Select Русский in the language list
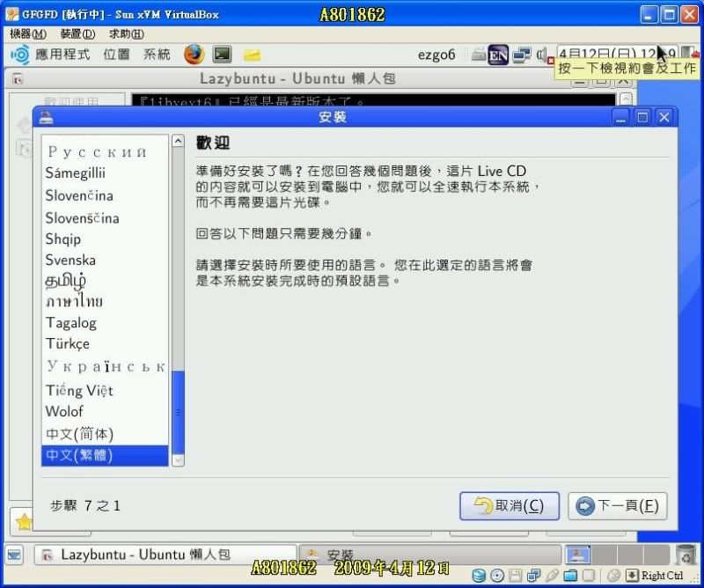The image size is (704, 588). 105,151
